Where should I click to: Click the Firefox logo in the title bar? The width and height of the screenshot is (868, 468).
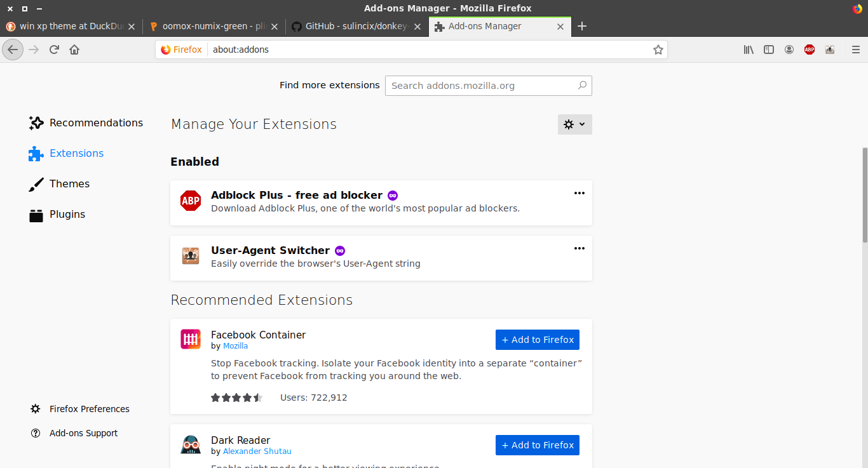click(x=858, y=8)
